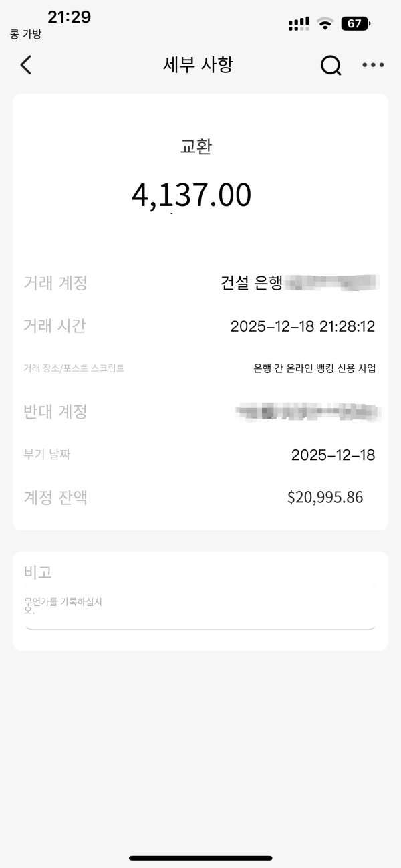Tap the 21:29 status bar clock

pos(69,17)
